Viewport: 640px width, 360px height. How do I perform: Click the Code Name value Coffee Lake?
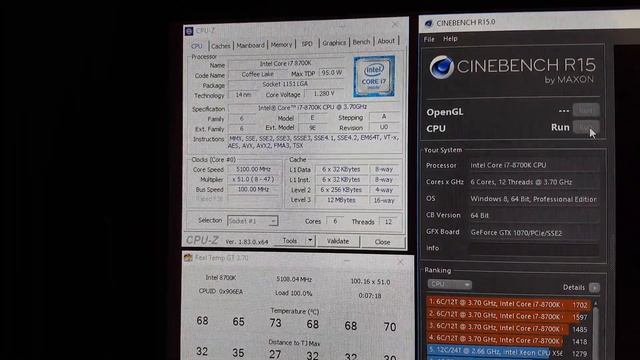[258, 74]
